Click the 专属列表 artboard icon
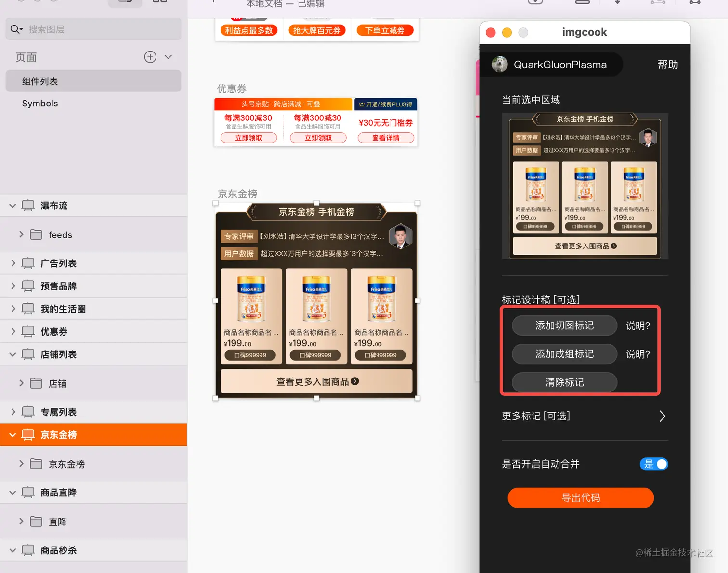 [x=28, y=412]
